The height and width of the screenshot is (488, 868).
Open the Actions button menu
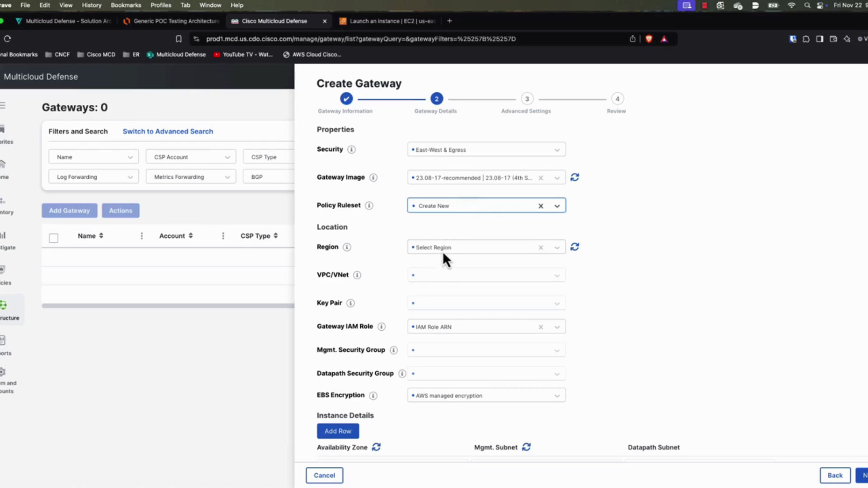pyautogui.click(x=120, y=211)
